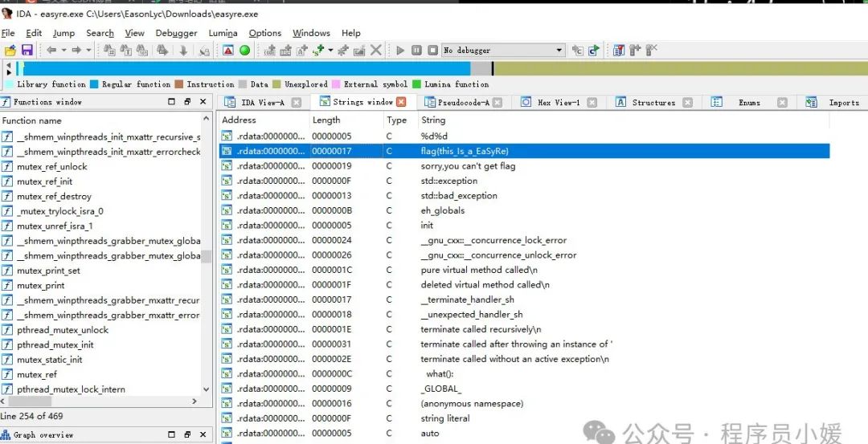Image resolution: width=868 pixels, height=444 pixels.
Task: Open the File menu
Action: (8, 33)
